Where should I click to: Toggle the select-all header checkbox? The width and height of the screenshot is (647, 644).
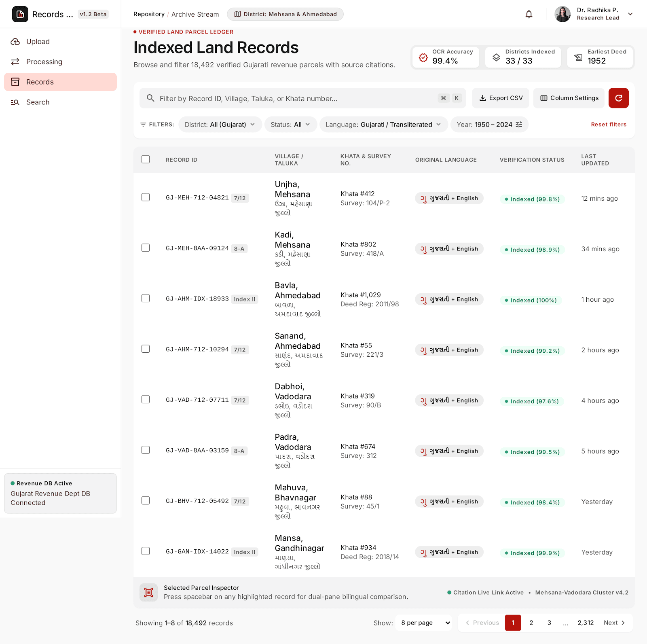pyautogui.click(x=146, y=159)
